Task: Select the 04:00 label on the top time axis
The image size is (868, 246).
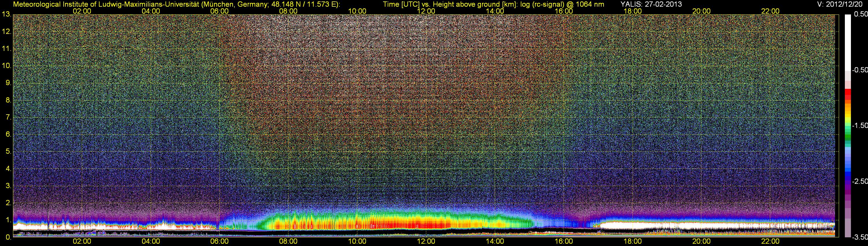Action: (151, 11)
